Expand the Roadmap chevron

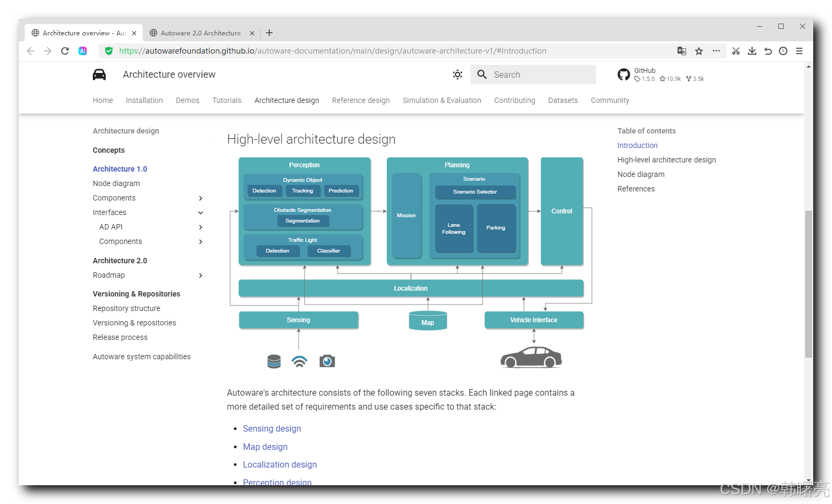pyautogui.click(x=201, y=276)
